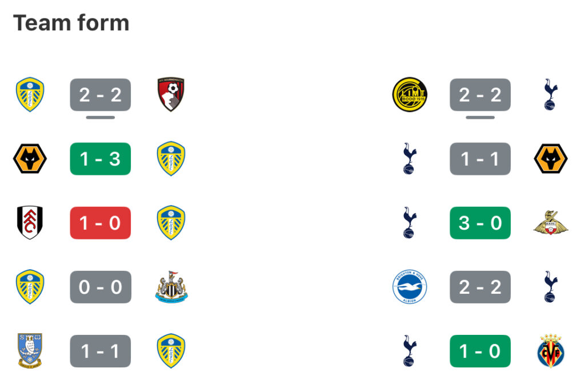Open the Newcastle United crest
The width and height of the screenshot is (585, 392).
[x=171, y=287]
